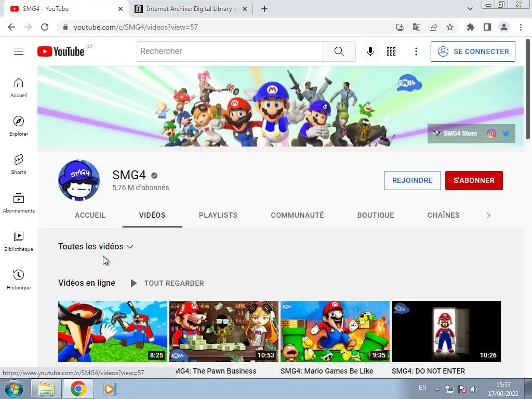The width and height of the screenshot is (532, 399).
Task: Click the Vidéos en ligne section heading
Action: pos(87,283)
